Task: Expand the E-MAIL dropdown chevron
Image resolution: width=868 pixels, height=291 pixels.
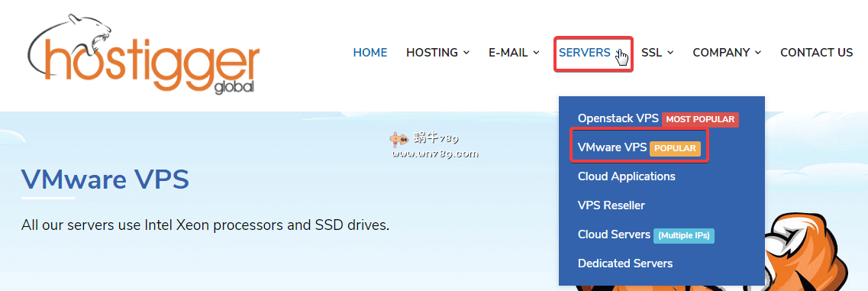Action: tap(536, 53)
